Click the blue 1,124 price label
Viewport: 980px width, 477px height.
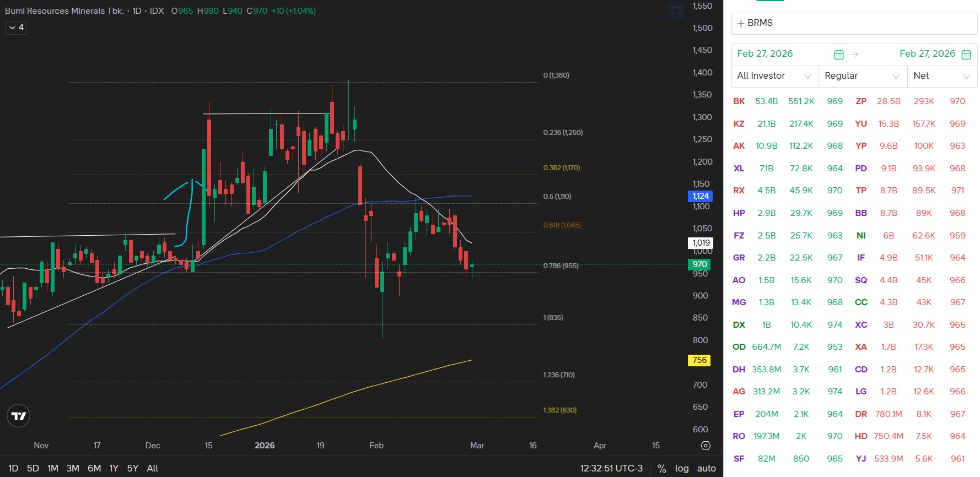[x=701, y=196]
